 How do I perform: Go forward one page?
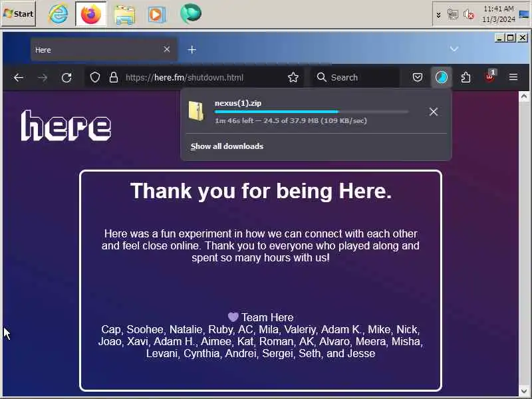coord(43,78)
